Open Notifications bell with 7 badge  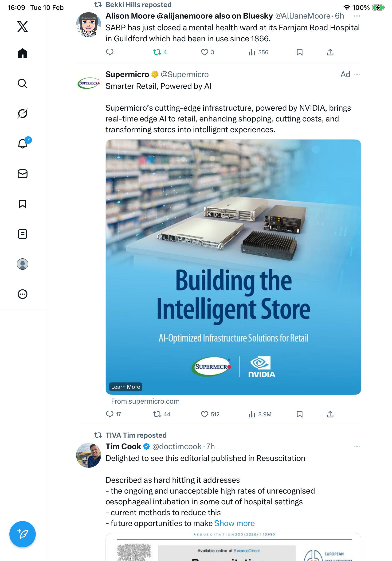(23, 144)
